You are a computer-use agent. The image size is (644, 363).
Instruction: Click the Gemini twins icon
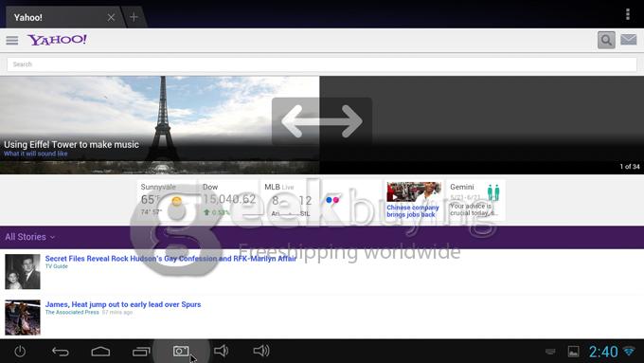click(x=493, y=192)
